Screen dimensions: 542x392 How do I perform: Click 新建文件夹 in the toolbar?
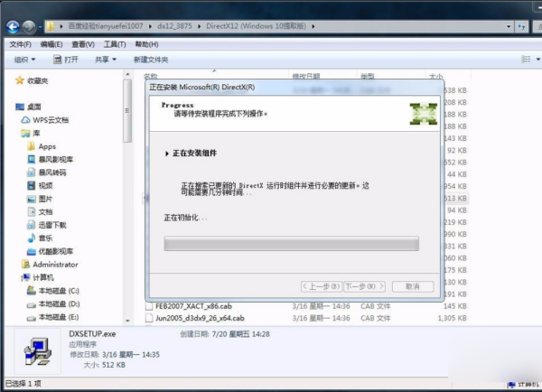[151, 60]
